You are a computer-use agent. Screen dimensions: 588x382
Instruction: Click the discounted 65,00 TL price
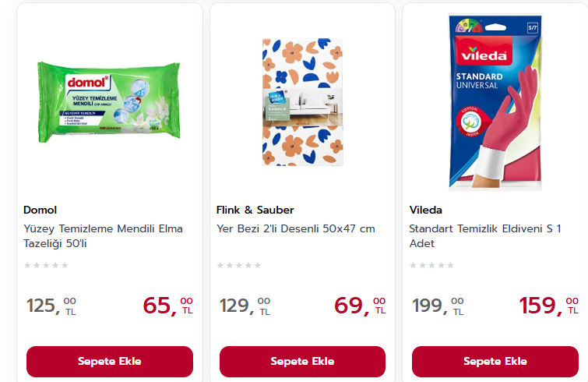point(167,306)
